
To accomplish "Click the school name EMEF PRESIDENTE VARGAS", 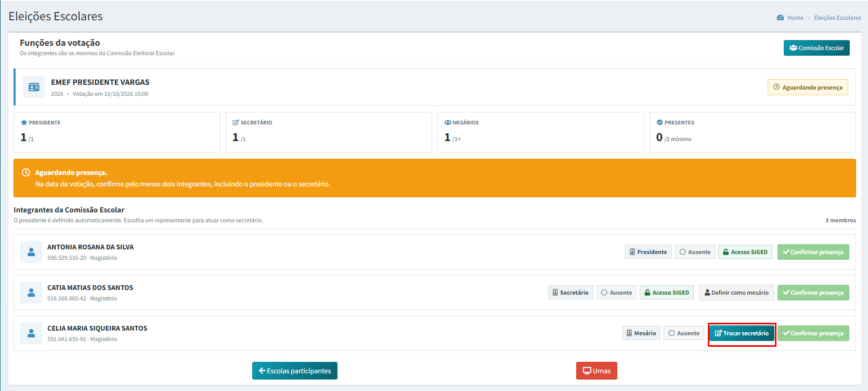I will click(x=100, y=82).
